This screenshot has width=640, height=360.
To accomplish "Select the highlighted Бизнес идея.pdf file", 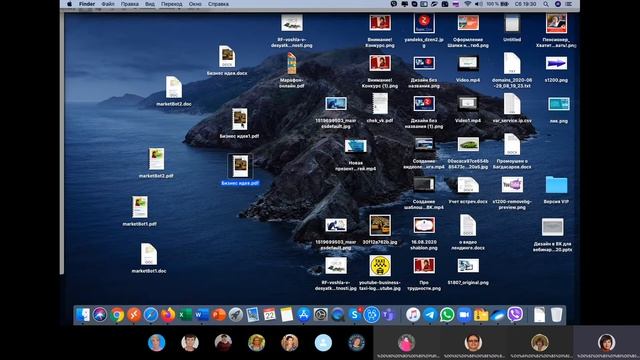I will 240,170.
